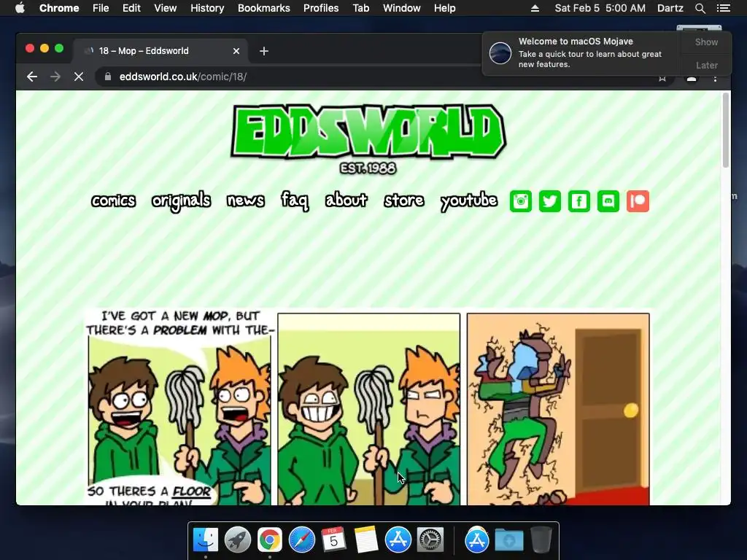Click the Eddsworld logo banner

point(368,133)
